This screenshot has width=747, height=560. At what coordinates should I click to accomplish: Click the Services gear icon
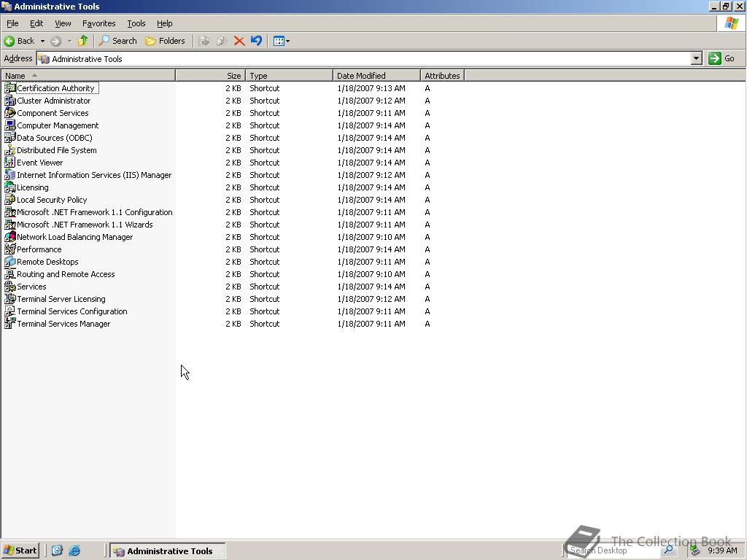pos(9,286)
